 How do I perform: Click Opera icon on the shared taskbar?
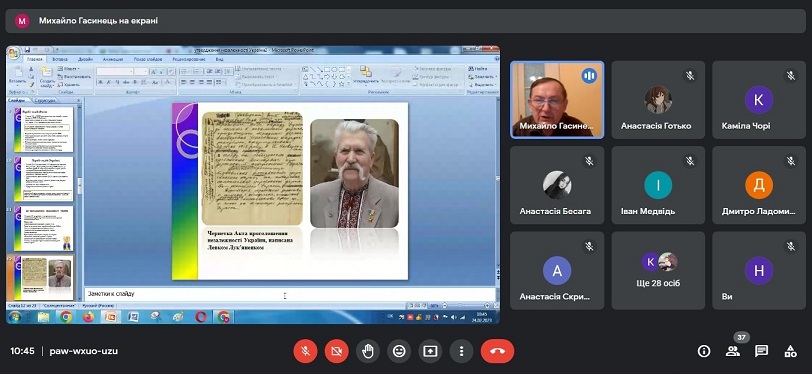[x=201, y=317]
